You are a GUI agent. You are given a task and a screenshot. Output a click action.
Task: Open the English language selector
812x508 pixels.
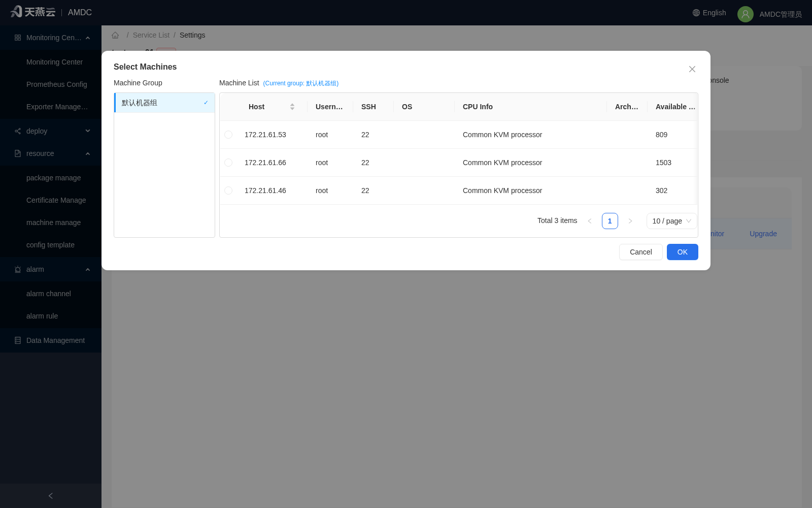[709, 13]
